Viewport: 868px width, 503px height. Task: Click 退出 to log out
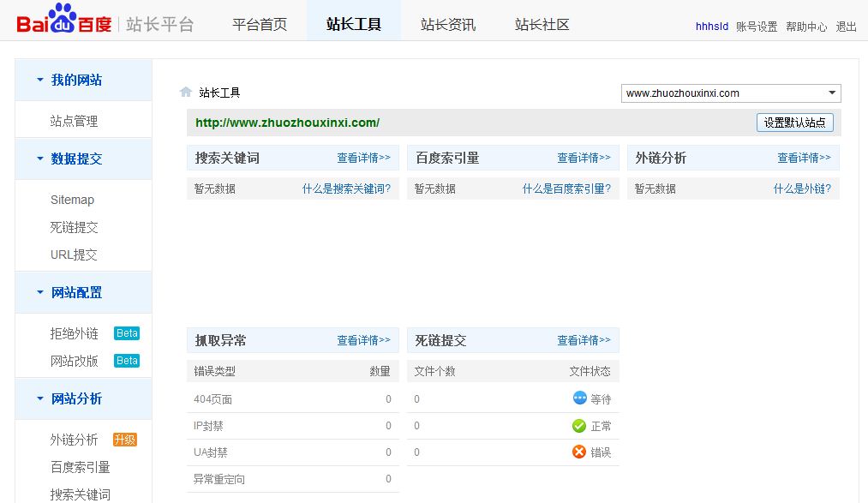847,27
